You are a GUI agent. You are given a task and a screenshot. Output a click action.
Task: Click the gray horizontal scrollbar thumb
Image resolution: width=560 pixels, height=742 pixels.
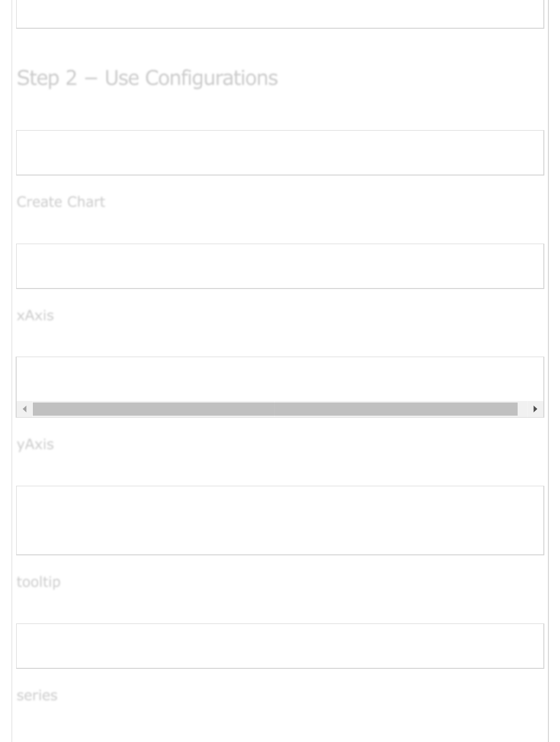click(275, 409)
